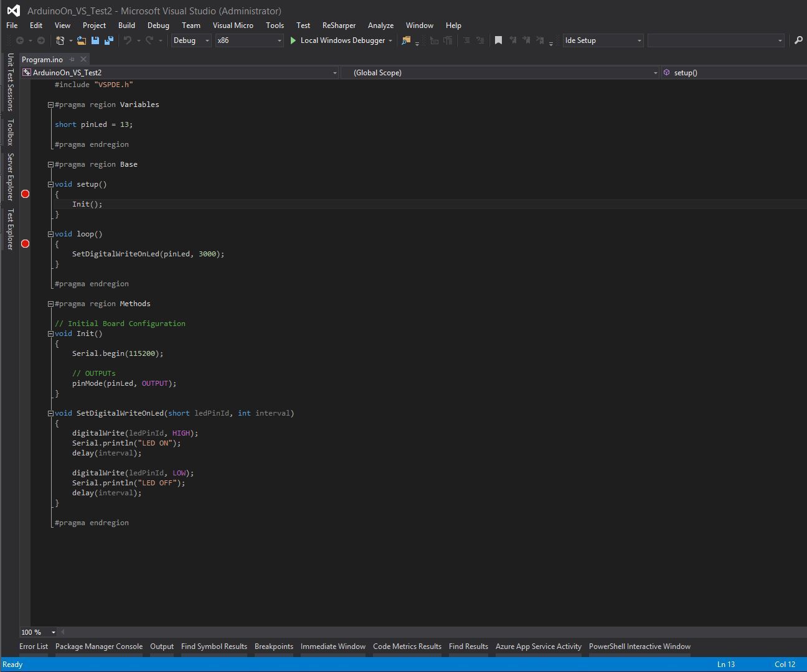The width and height of the screenshot is (807, 672).
Task: Collapse the Methods pragma region
Action: [51, 304]
